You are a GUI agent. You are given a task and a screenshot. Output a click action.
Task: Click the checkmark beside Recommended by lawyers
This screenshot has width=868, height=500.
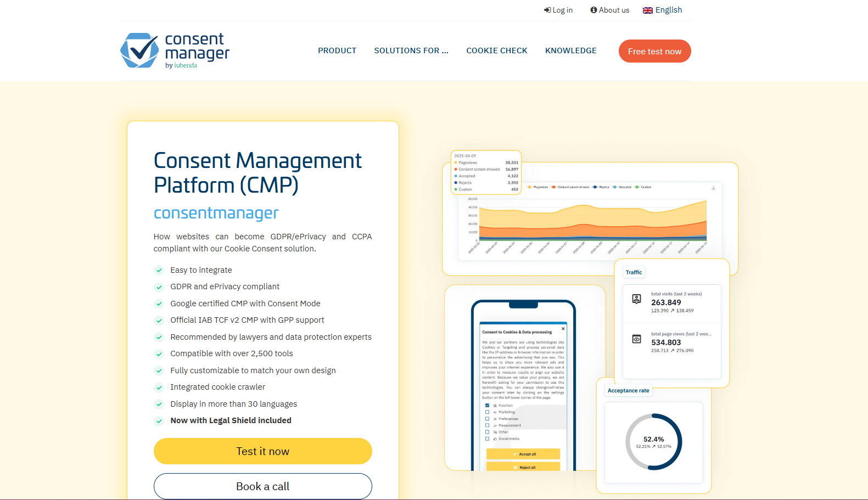(159, 337)
